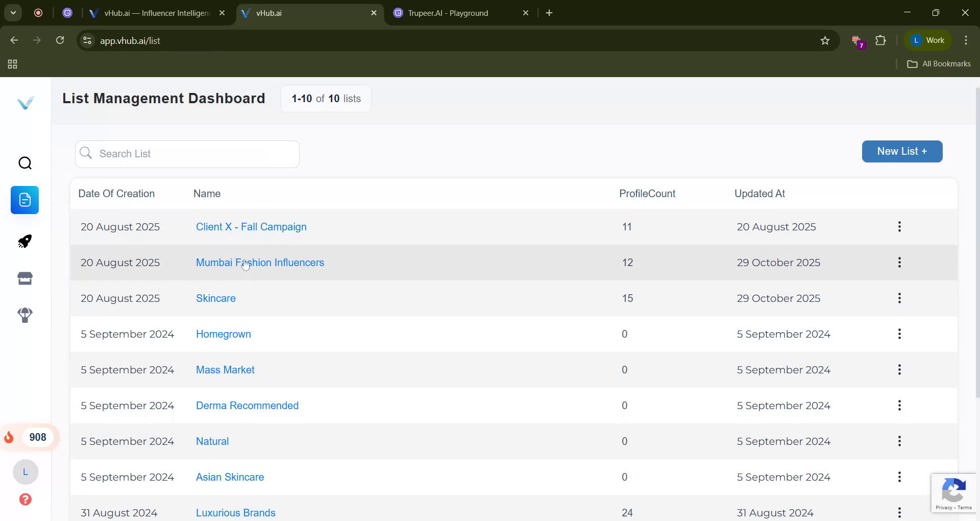980x521 pixels.
Task: Open the three-dot menu for Skincare list
Action: (899, 298)
